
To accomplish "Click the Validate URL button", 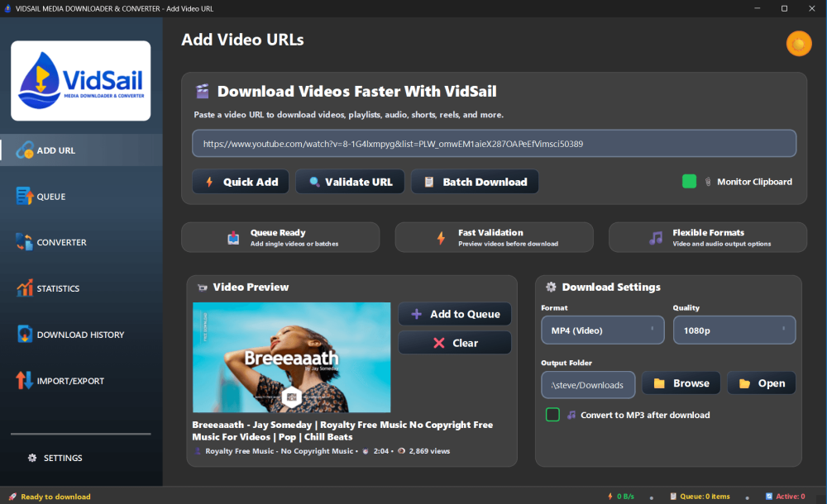I will point(350,182).
